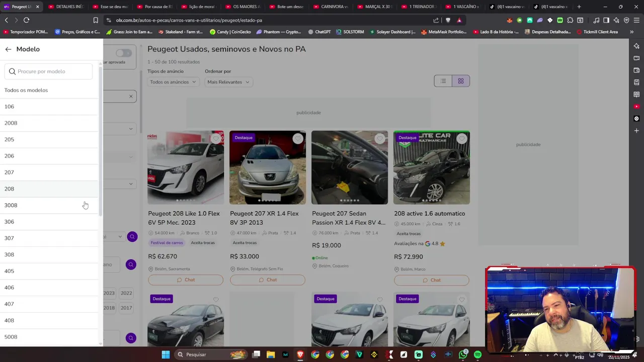The width and height of the screenshot is (644, 362).
Task: Bookmark this page icon
Action: pyautogui.click(x=96, y=20)
